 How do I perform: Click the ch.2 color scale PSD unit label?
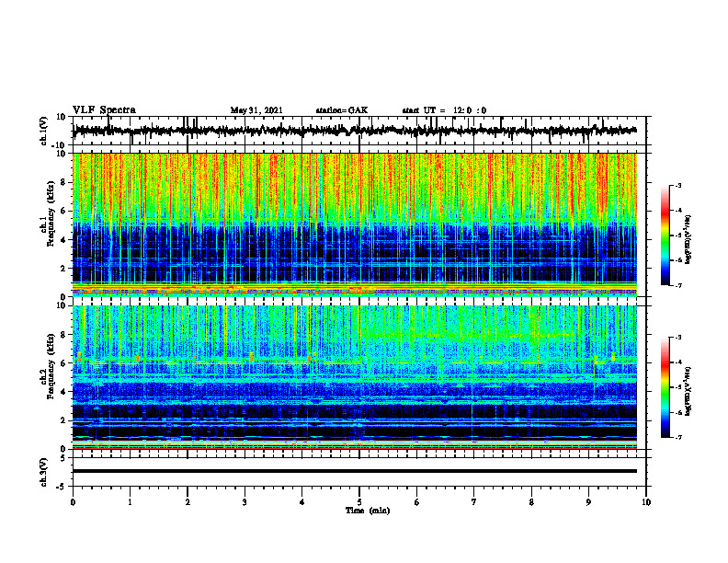click(x=688, y=391)
